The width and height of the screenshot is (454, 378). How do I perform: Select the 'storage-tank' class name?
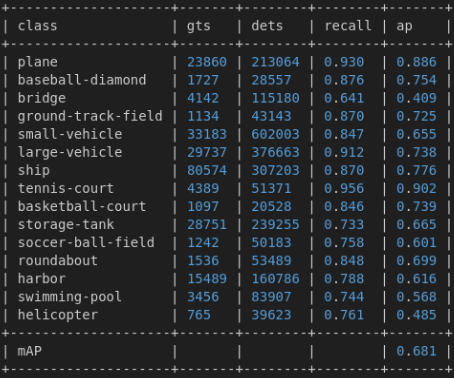pos(66,225)
